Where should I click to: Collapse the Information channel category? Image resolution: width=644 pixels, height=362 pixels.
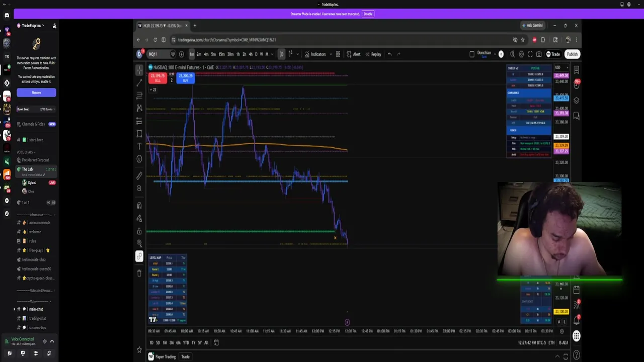(x=37, y=215)
